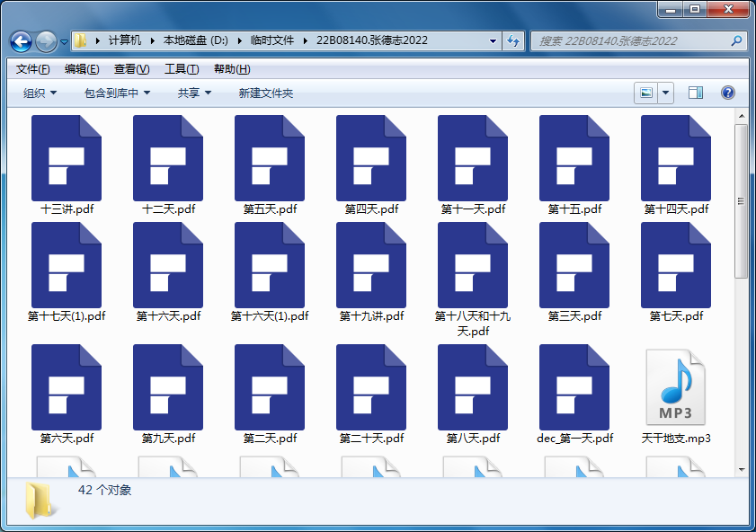This screenshot has height=532, width=756.
Task: Select the 第五天.pdf file icon
Action: 270,157
